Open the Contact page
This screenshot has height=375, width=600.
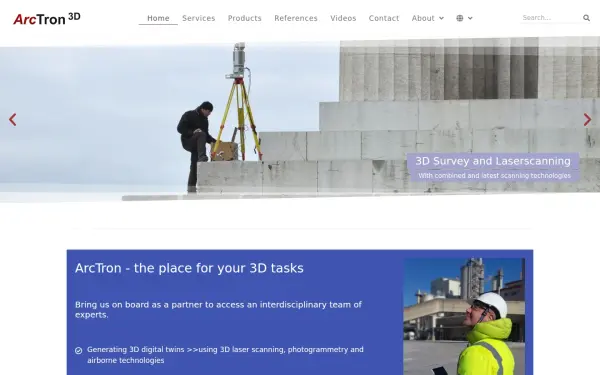click(384, 18)
